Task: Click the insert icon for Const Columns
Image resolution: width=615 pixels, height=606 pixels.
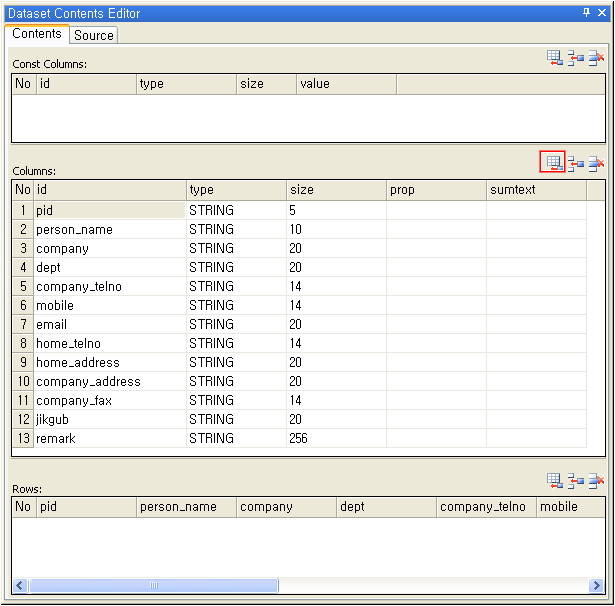Action: tap(575, 58)
